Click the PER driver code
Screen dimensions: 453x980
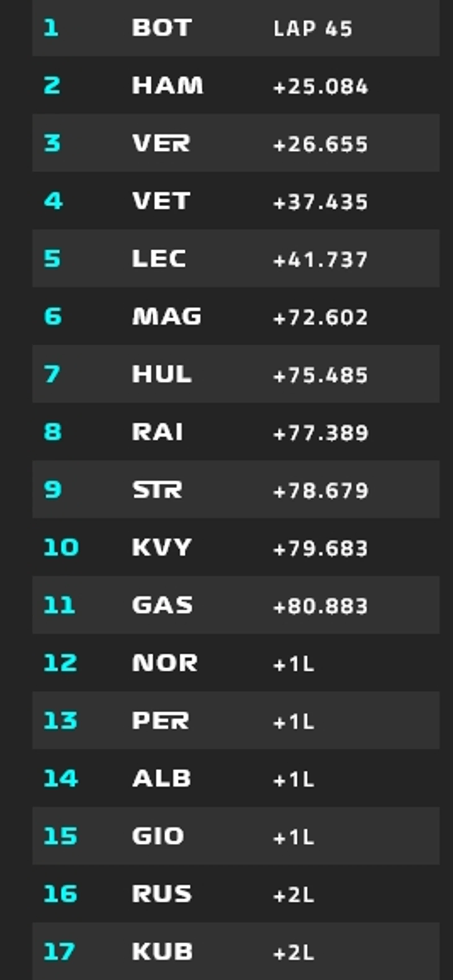tap(160, 721)
